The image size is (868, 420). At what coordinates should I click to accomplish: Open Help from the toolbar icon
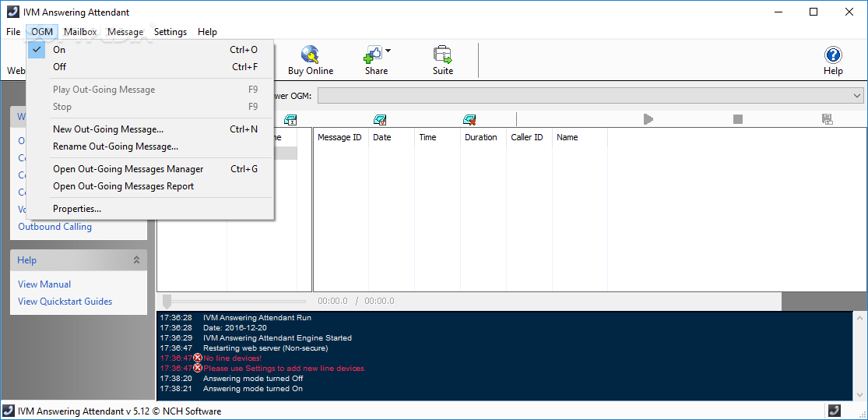(832, 55)
